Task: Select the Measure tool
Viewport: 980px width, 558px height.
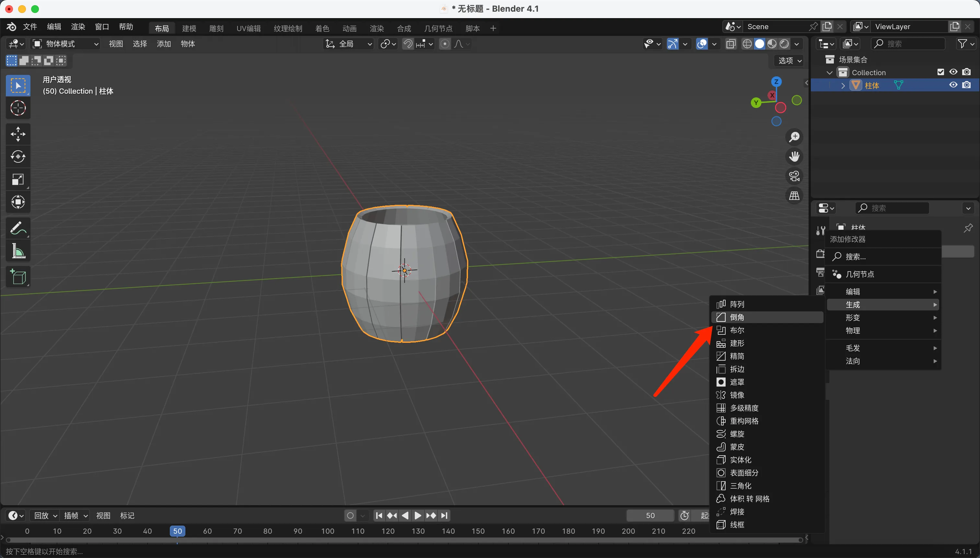Action: tap(18, 251)
